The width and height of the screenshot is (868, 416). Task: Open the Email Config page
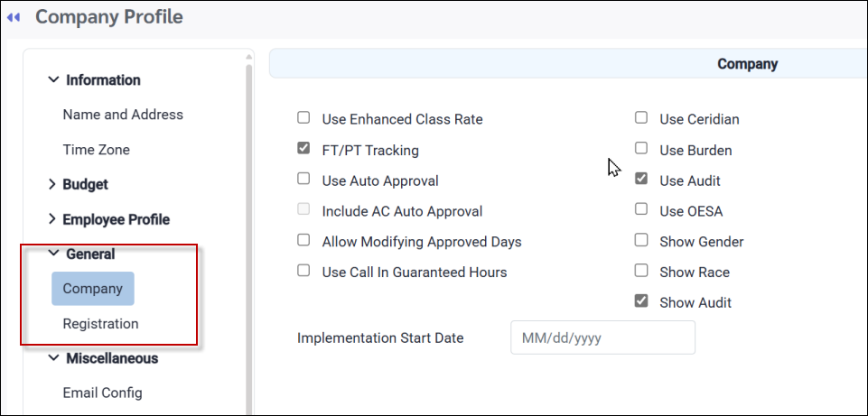[x=102, y=393]
